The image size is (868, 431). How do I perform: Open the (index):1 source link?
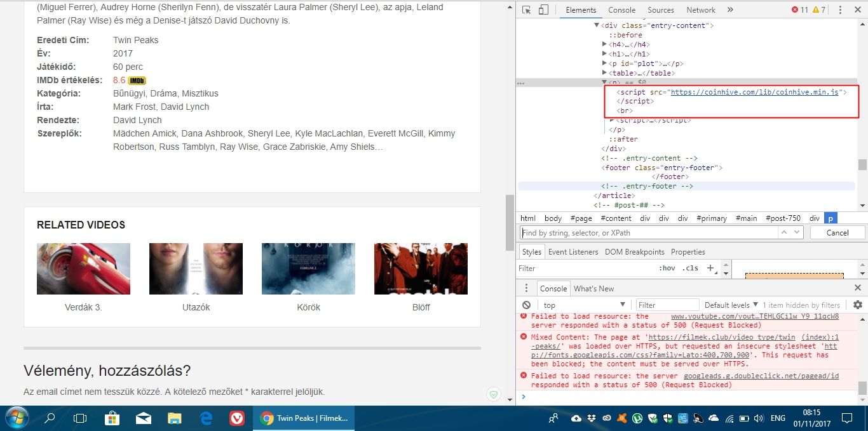pyautogui.click(x=820, y=337)
